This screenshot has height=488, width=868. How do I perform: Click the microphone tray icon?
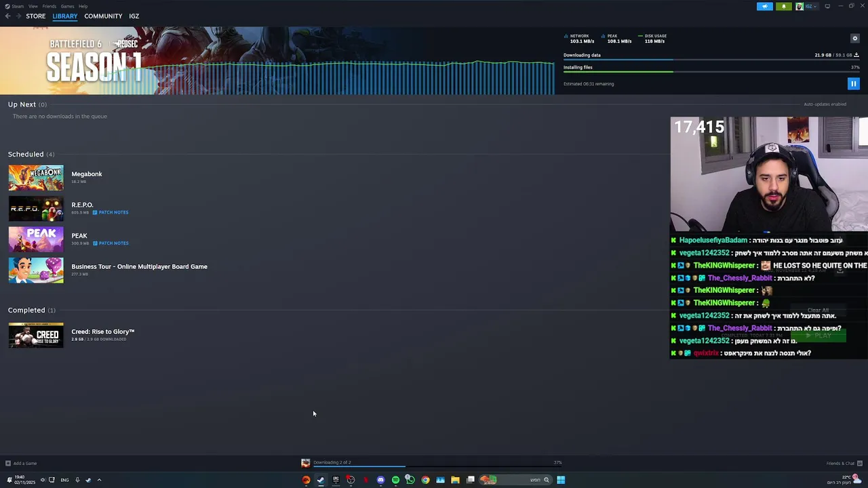tap(77, 480)
